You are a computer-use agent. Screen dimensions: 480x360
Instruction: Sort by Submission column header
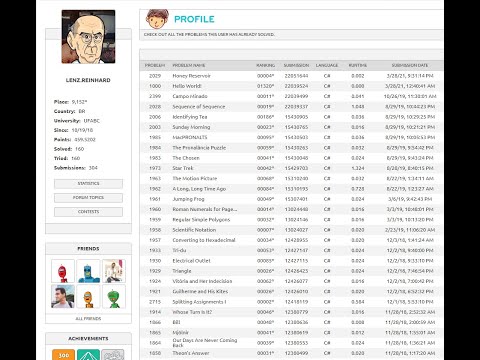(x=296, y=65)
